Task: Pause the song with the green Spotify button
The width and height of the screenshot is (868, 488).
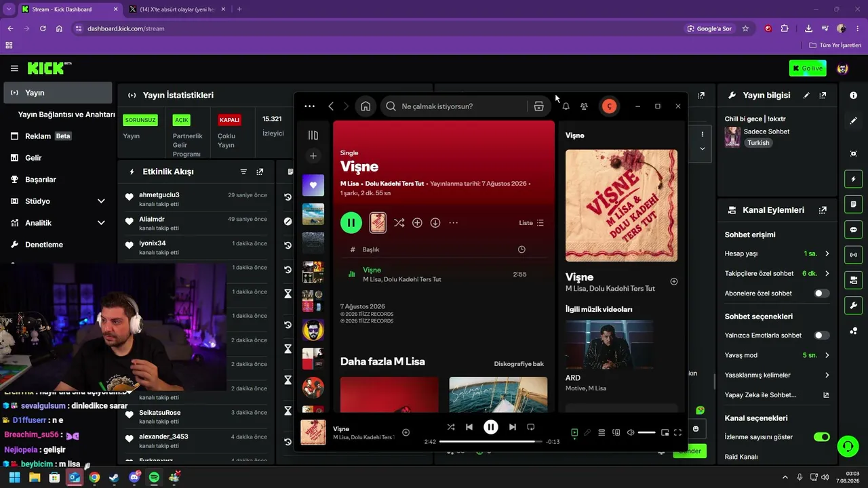Action: [x=351, y=223]
